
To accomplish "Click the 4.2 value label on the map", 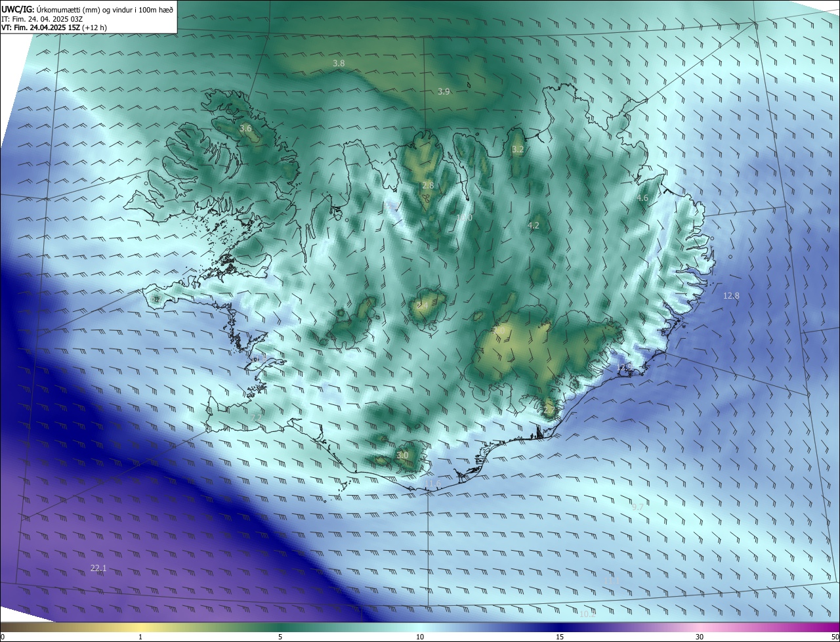I will [534, 226].
